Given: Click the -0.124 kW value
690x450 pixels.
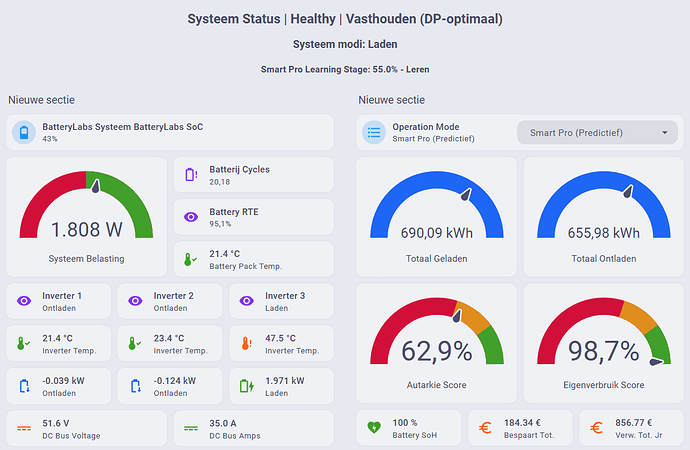Looking at the screenshot, I should click(x=175, y=381).
